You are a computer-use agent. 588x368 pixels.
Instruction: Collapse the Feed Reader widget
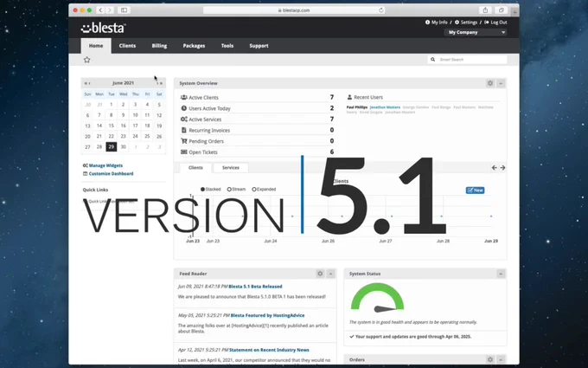(330, 274)
